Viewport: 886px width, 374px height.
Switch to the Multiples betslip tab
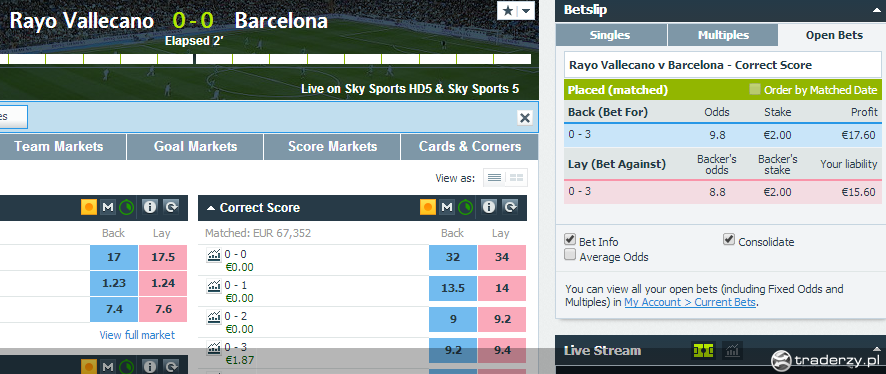point(723,35)
